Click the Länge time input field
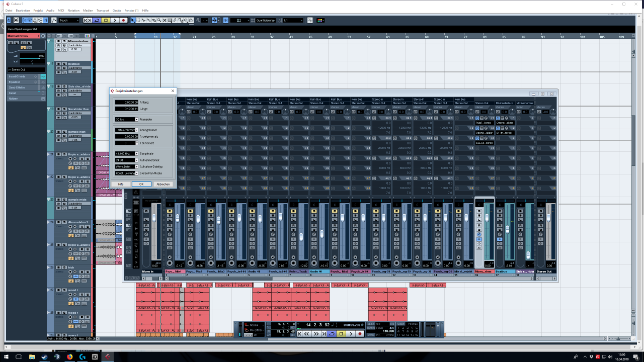 coord(127,109)
